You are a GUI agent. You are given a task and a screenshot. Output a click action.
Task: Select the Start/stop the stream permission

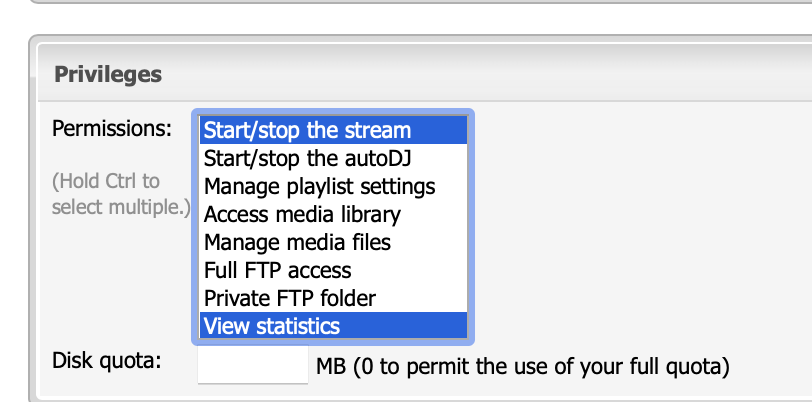[307, 130]
